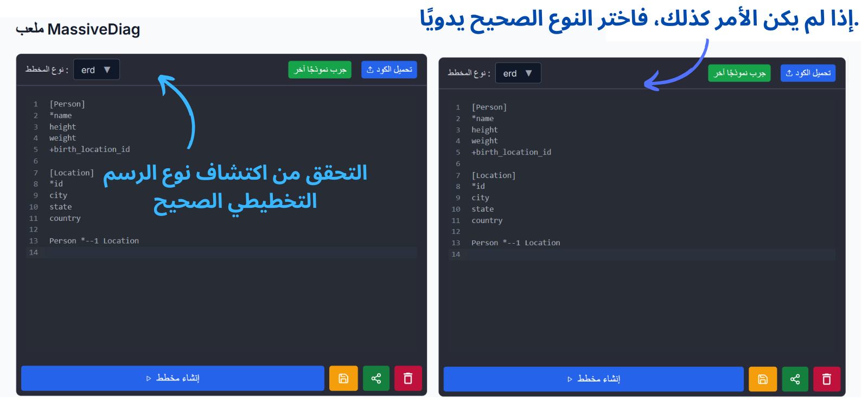This screenshot has width=868, height=407.
Task: Click the yellow save icon in right panel
Action: click(x=762, y=379)
